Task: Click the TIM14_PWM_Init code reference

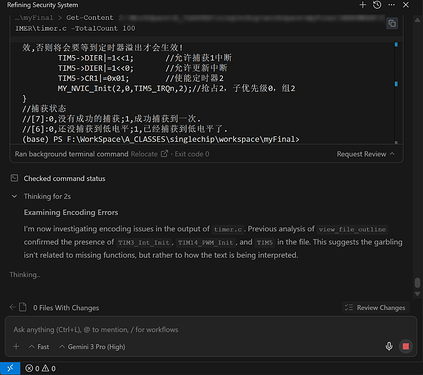Action: 205,242
